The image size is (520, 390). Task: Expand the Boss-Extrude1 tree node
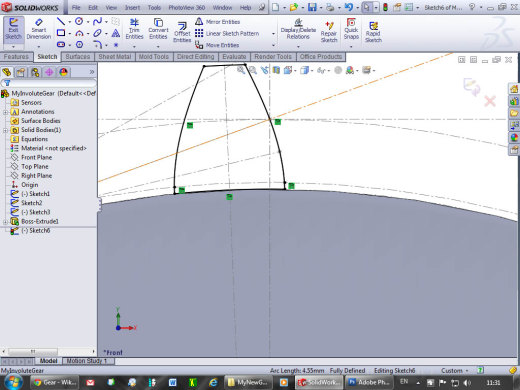point(5,222)
